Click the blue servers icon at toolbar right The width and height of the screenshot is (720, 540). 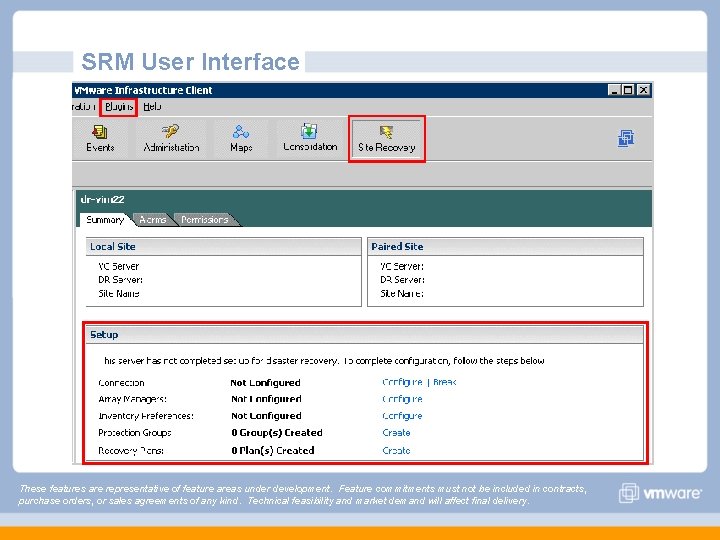(x=626, y=138)
